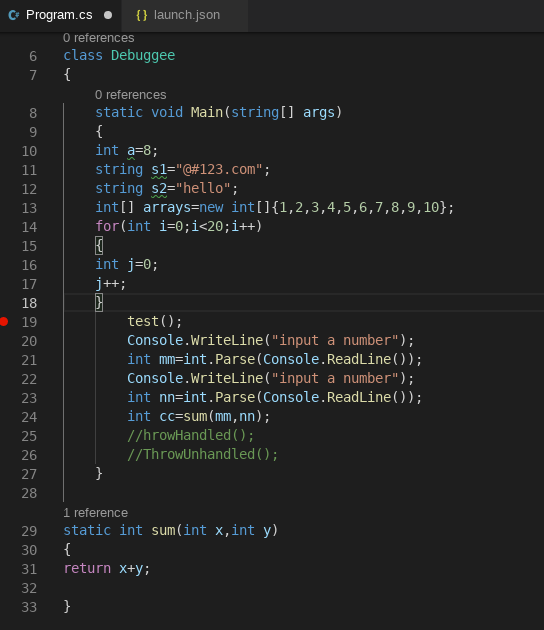Click the JSON braces icon on launch.json tab
The image size is (544, 630).
coord(141,15)
